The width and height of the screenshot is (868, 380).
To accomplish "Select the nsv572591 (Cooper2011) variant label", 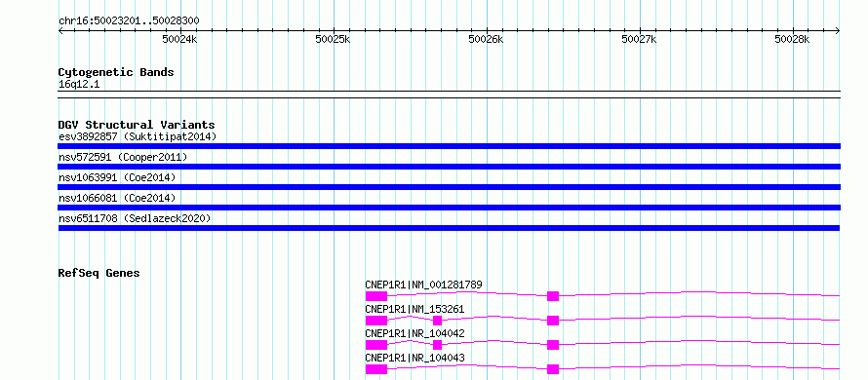I will coord(123,158).
